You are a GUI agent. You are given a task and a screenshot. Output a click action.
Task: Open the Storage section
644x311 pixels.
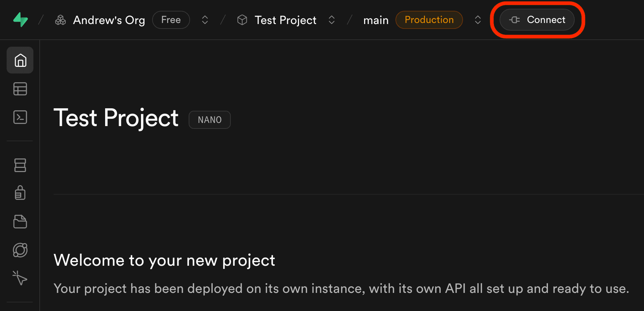click(x=20, y=222)
